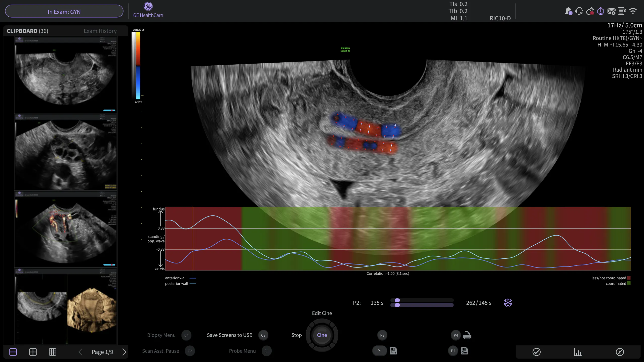Viewport: 644px width, 362px height.
Task: Open first clipboard thumbnail of uterus scan
Action: (66, 75)
